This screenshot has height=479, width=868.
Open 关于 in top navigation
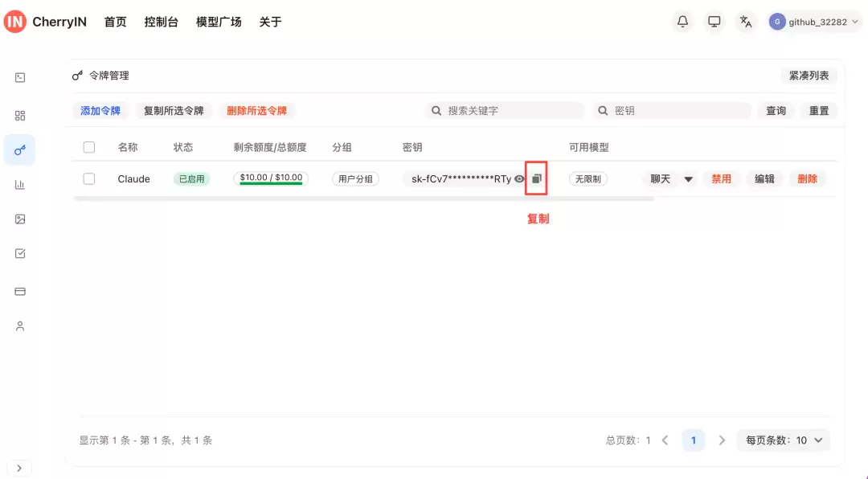pyautogui.click(x=270, y=22)
